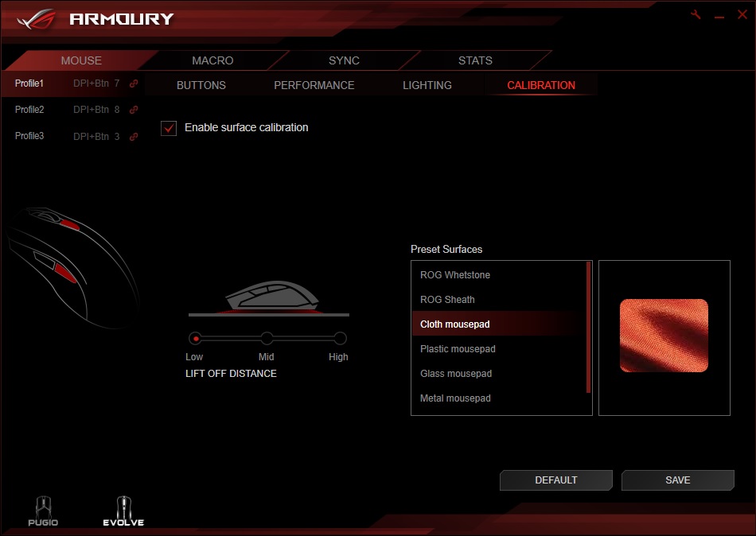Set lift off distance to Mid
Image resolution: width=756 pixels, height=536 pixels.
click(x=267, y=338)
